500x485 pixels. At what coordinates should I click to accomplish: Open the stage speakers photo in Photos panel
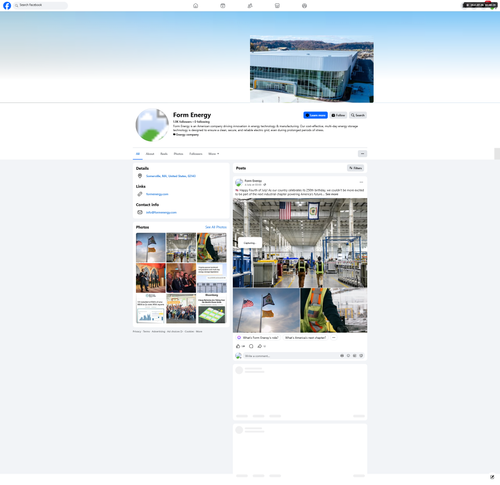click(x=151, y=278)
